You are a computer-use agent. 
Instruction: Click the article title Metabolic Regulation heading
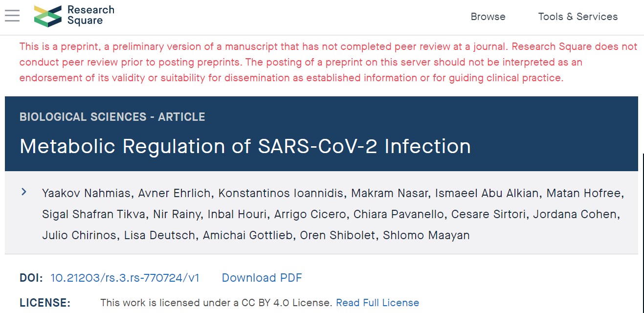pyautogui.click(x=245, y=146)
